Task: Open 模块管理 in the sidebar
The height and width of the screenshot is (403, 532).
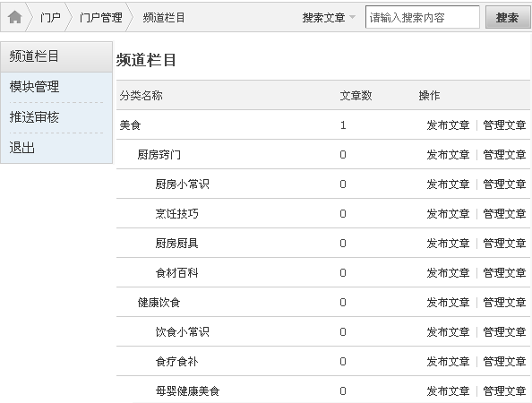Action: [x=34, y=87]
